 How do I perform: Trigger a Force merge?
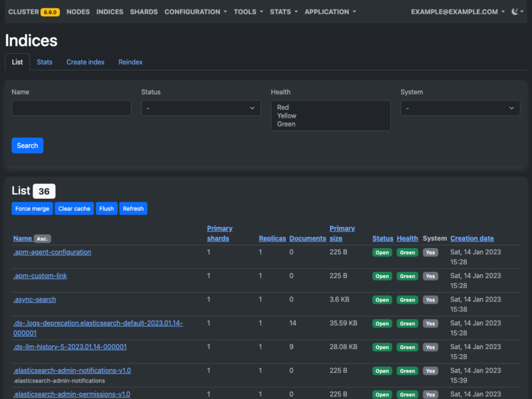coord(31,208)
